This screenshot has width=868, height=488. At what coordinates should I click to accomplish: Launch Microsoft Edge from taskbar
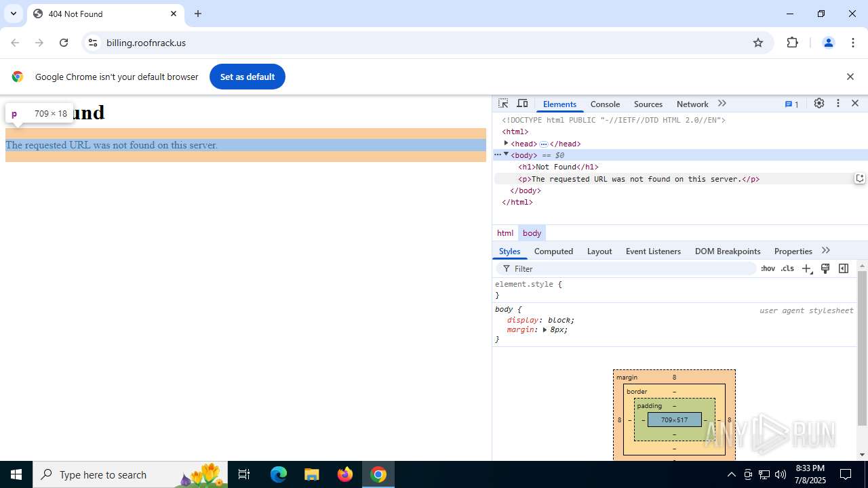click(279, 474)
